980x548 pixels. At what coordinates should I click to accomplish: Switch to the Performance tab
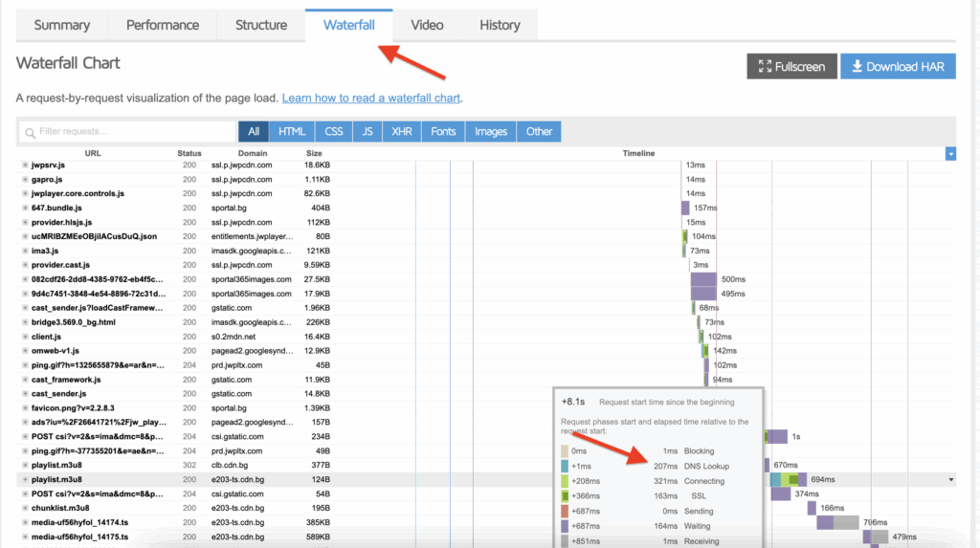click(163, 25)
